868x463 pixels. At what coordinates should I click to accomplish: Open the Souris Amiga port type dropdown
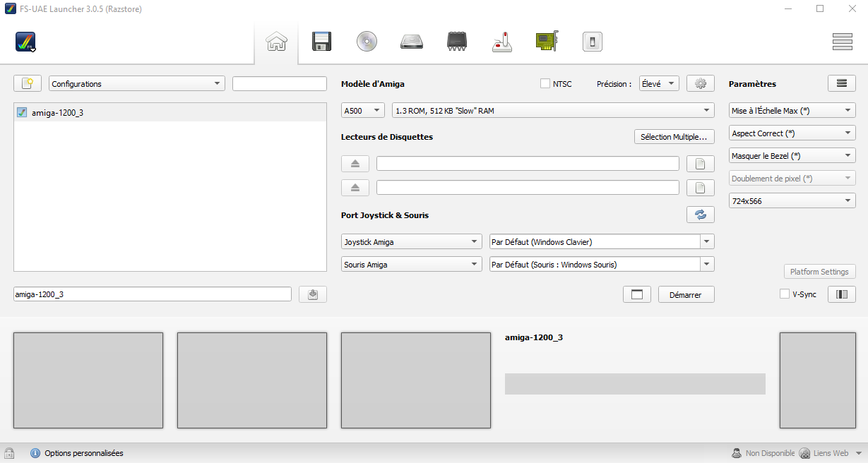(412, 264)
